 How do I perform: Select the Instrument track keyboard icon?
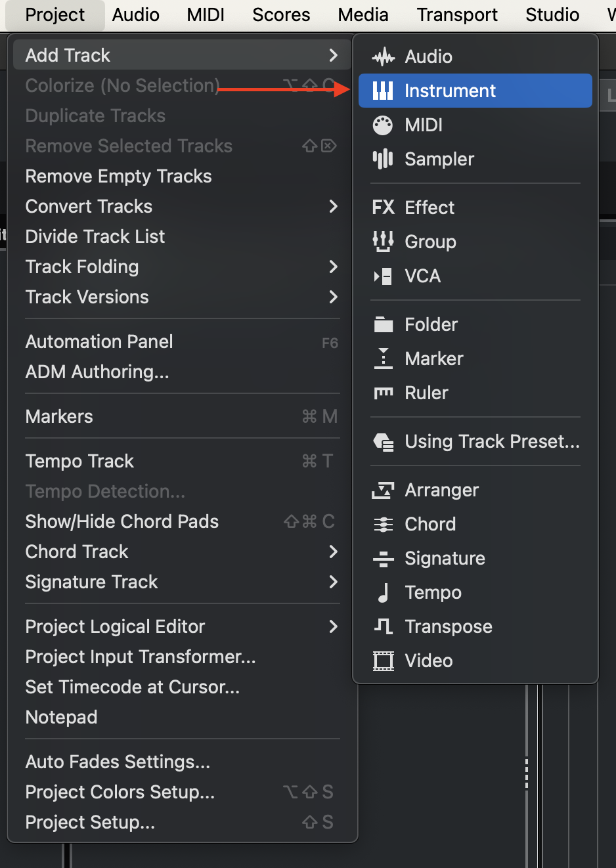pyautogui.click(x=383, y=91)
